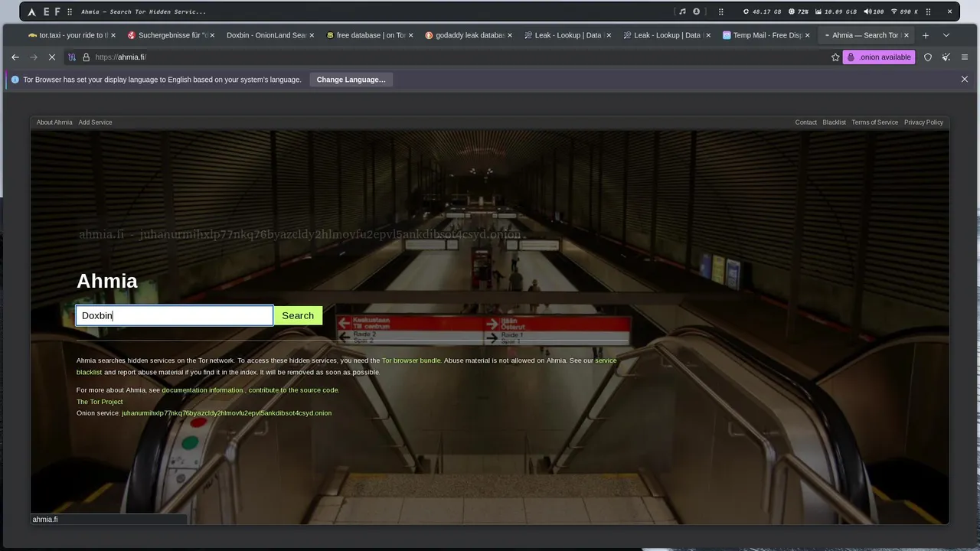Screen dimensions: 980x551
Task: Click the Change Language button
Action: (x=351, y=80)
